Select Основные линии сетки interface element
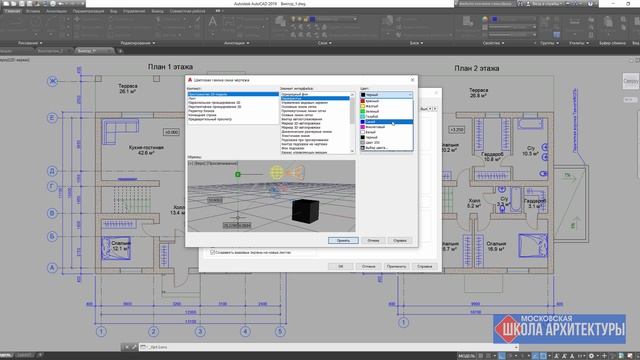The height and width of the screenshot is (360, 640). tap(315, 107)
